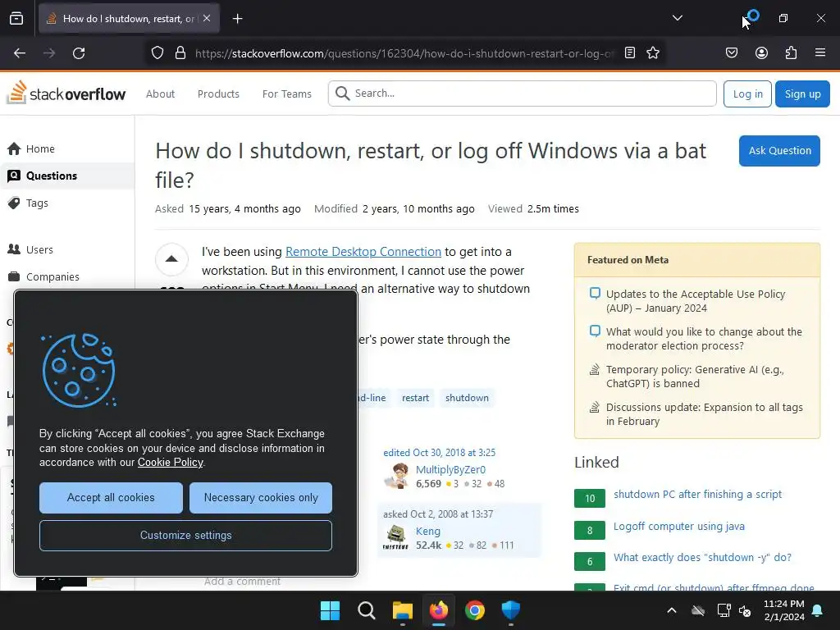840x630 pixels.
Task: Click MultiplyByZer0 avatar image
Action: pos(397,476)
